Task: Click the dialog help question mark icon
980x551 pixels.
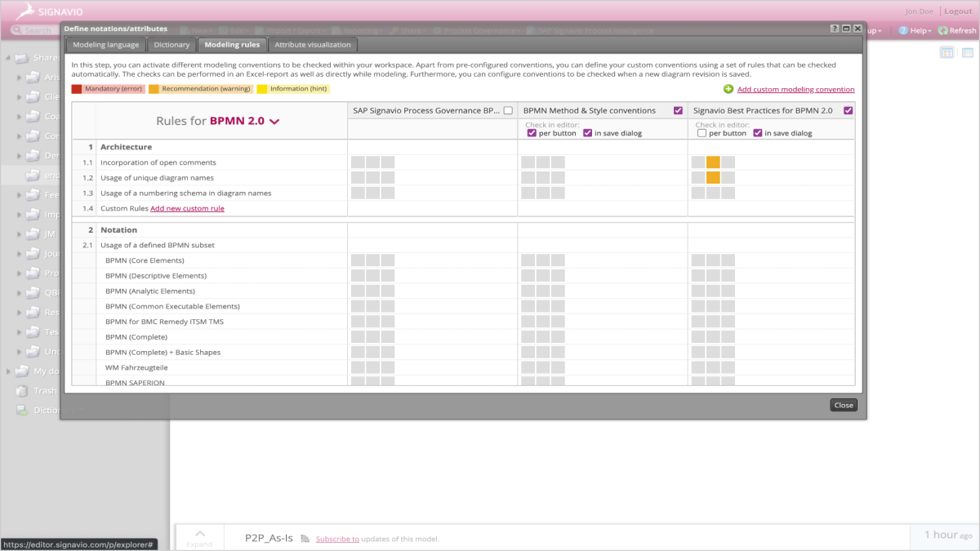Action: pyautogui.click(x=835, y=29)
